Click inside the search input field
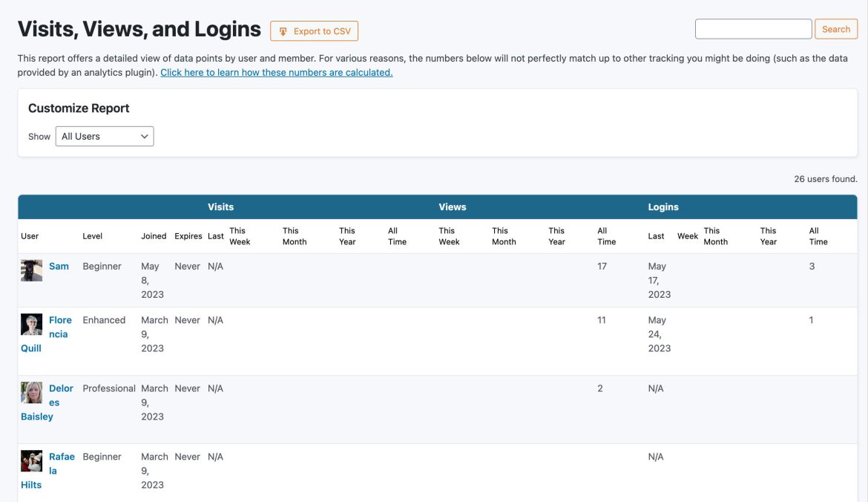The width and height of the screenshot is (868, 502). point(753,28)
